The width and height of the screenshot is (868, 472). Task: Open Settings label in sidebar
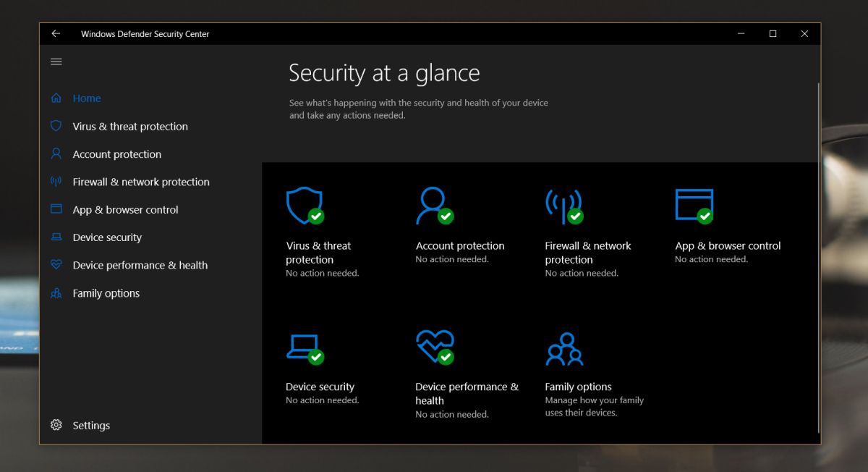tap(91, 426)
